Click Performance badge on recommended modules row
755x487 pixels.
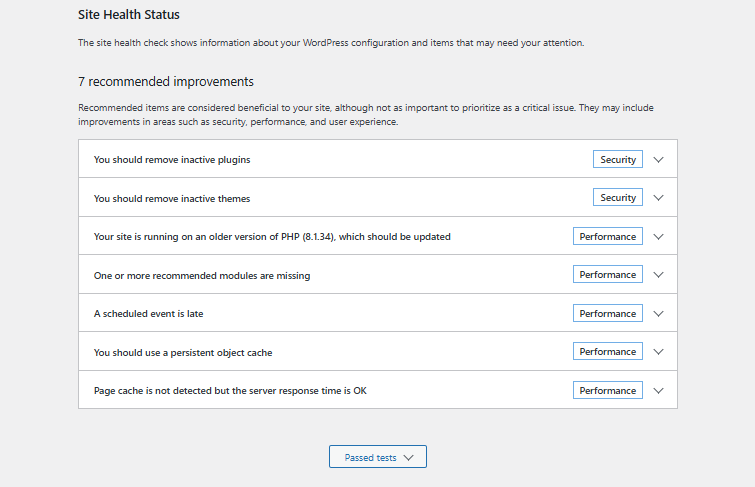pyautogui.click(x=608, y=275)
